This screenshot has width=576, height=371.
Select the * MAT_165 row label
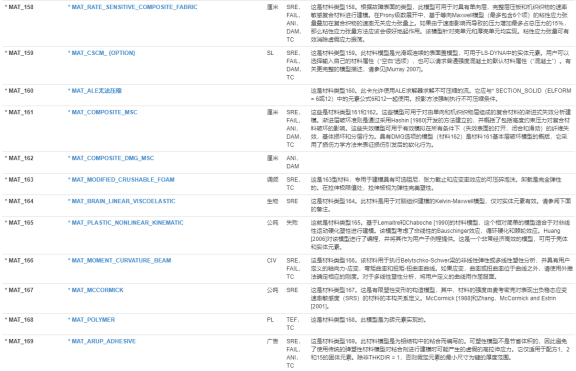pyautogui.click(x=19, y=223)
